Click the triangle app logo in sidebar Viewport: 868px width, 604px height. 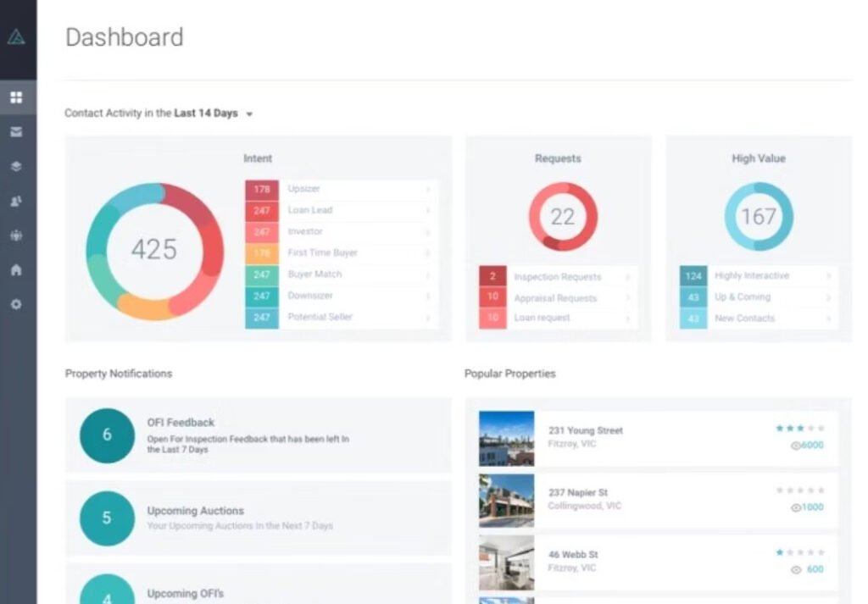tap(16, 36)
